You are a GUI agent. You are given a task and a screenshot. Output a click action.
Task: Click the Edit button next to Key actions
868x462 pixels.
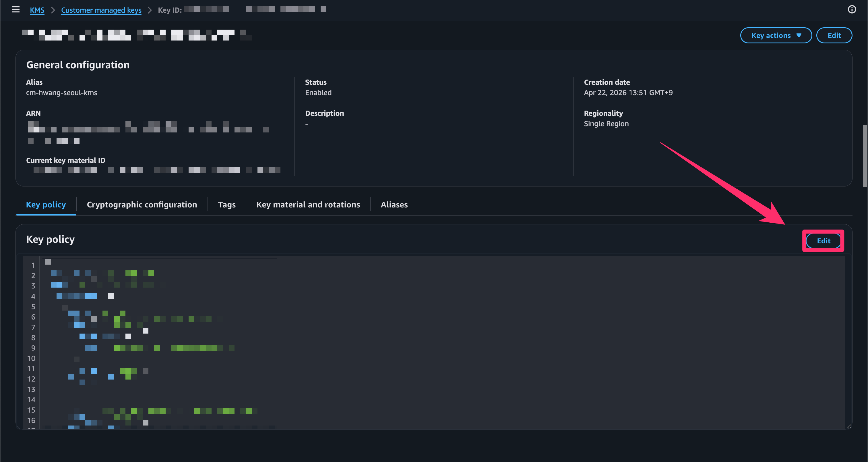click(x=834, y=35)
